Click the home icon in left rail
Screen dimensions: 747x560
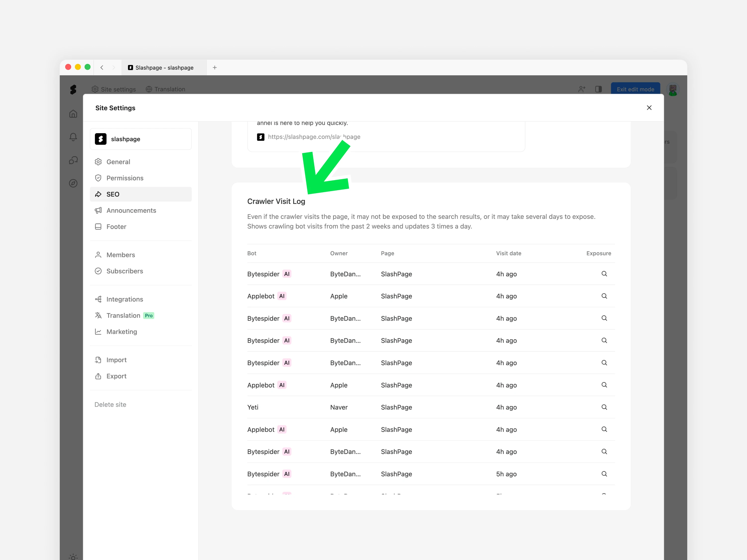pos(73,114)
